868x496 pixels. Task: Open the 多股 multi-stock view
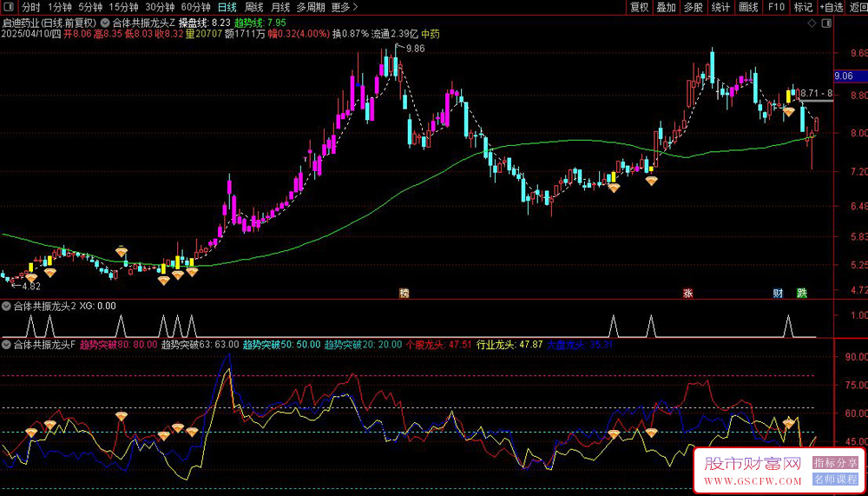(x=693, y=7)
